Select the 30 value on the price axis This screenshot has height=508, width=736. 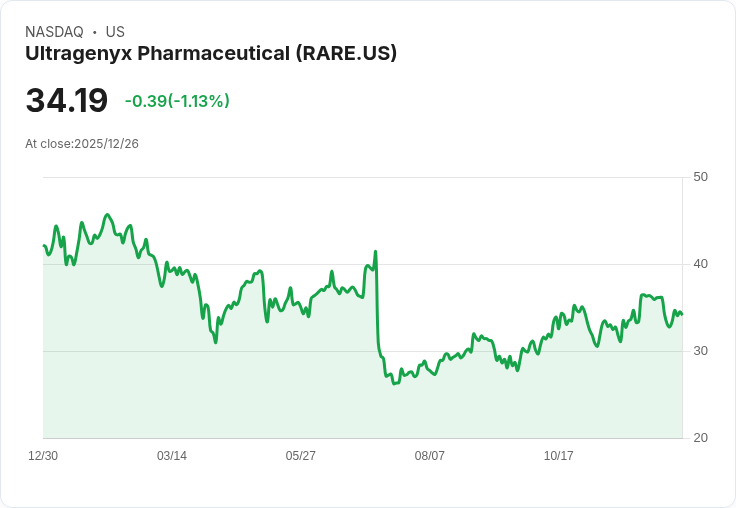[x=700, y=351]
